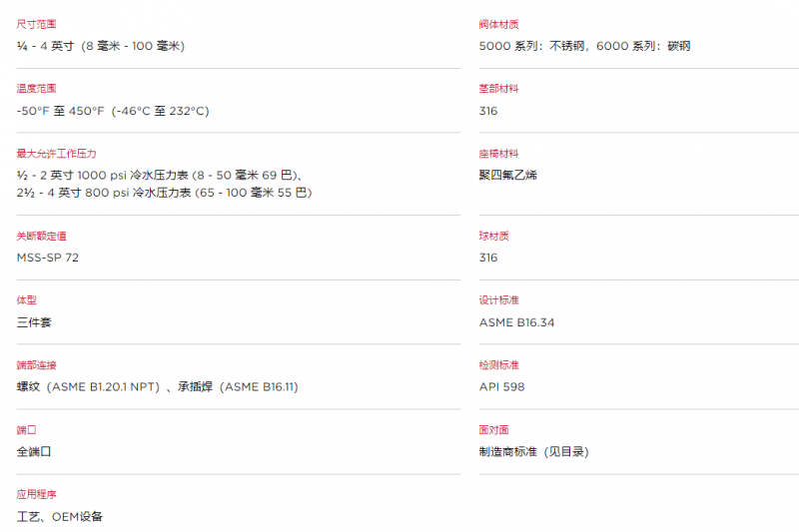
Task: Click the 最大允许工作压力 heading
Action: coord(56,154)
